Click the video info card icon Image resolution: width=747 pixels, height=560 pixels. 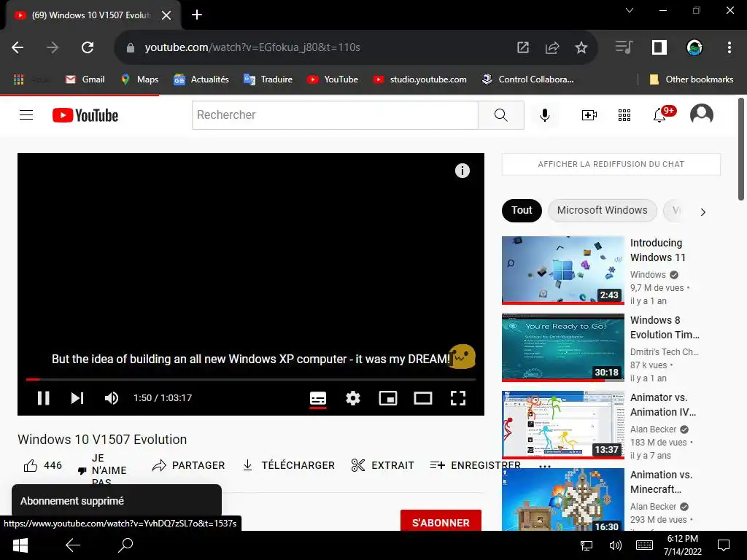pos(462,171)
